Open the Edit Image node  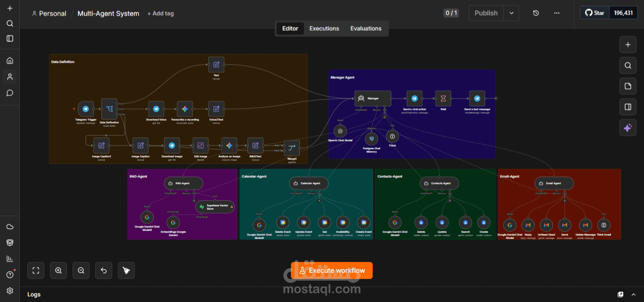coord(200,145)
